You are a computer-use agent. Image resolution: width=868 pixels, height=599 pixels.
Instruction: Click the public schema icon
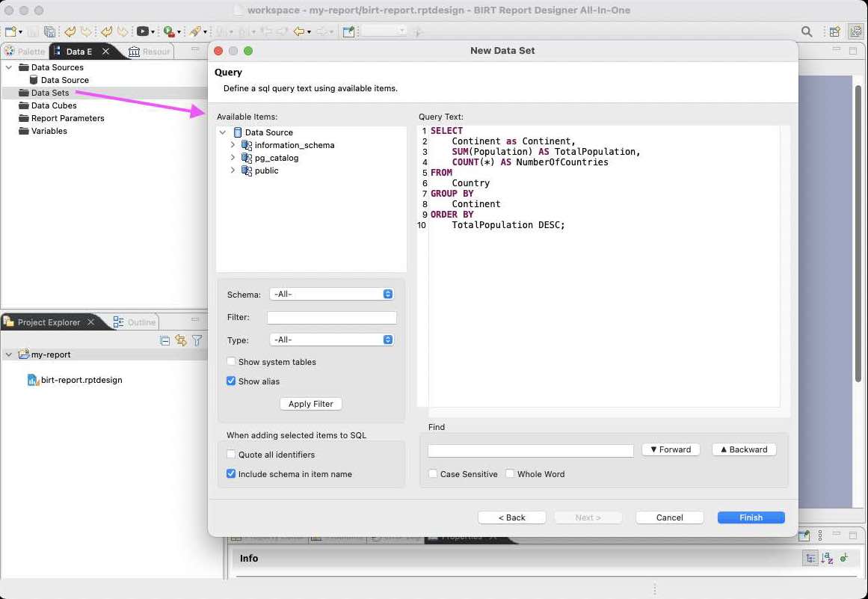(x=247, y=171)
